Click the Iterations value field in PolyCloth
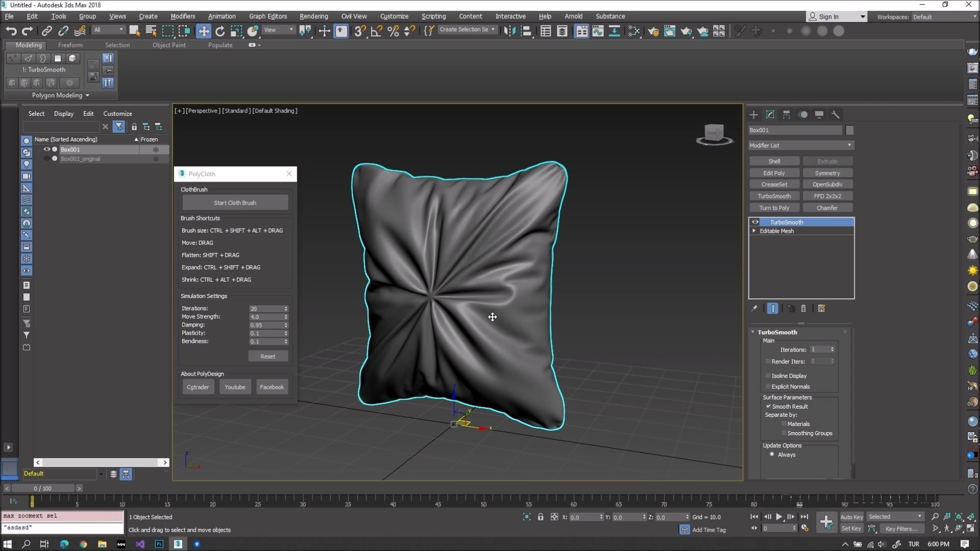This screenshot has width=980, height=551. [x=266, y=308]
